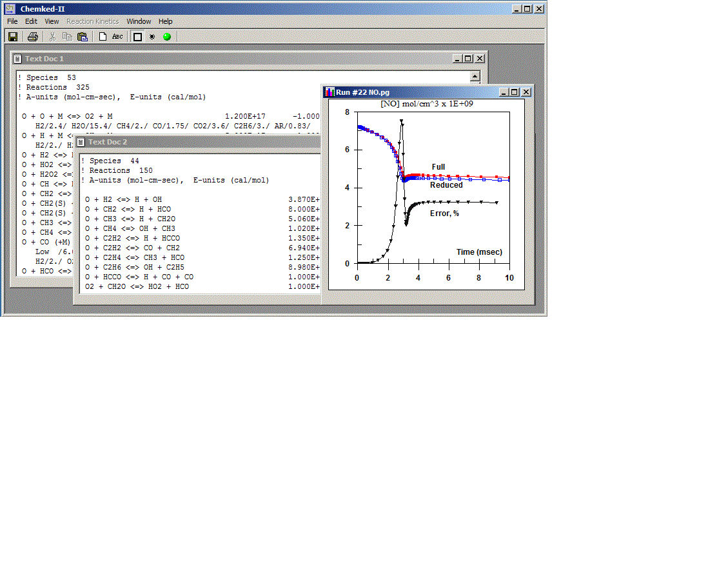Create a new blank document icon

coord(103,37)
